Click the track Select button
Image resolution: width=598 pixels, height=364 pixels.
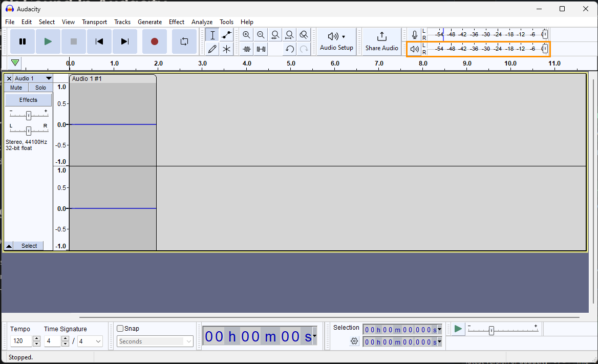[29, 246]
